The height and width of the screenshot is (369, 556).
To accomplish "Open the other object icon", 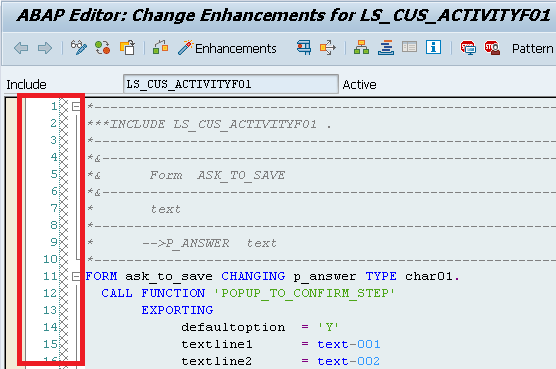I will [127, 47].
